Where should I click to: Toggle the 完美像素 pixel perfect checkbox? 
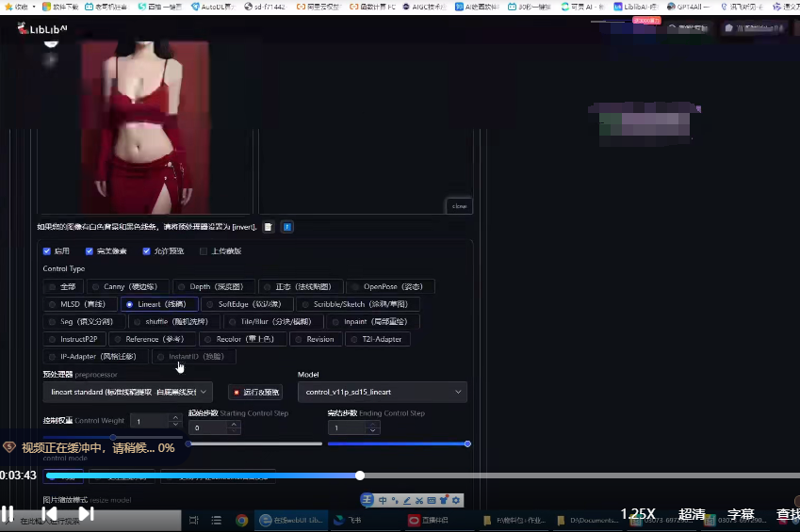90,251
